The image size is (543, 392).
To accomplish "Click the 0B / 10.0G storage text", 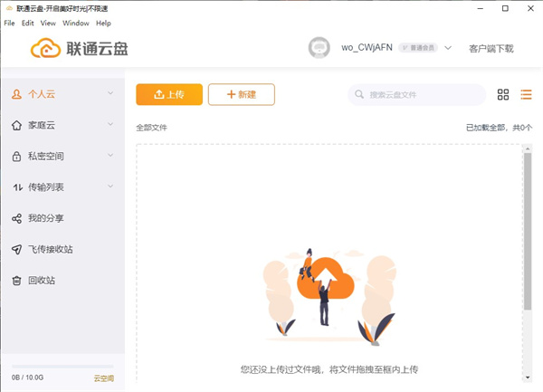I will click(27, 378).
